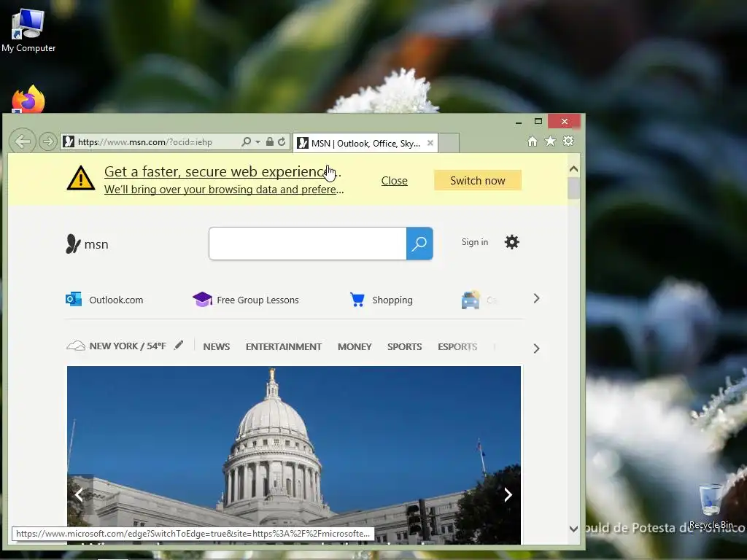Go back with the browser back arrow

tap(23, 141)
